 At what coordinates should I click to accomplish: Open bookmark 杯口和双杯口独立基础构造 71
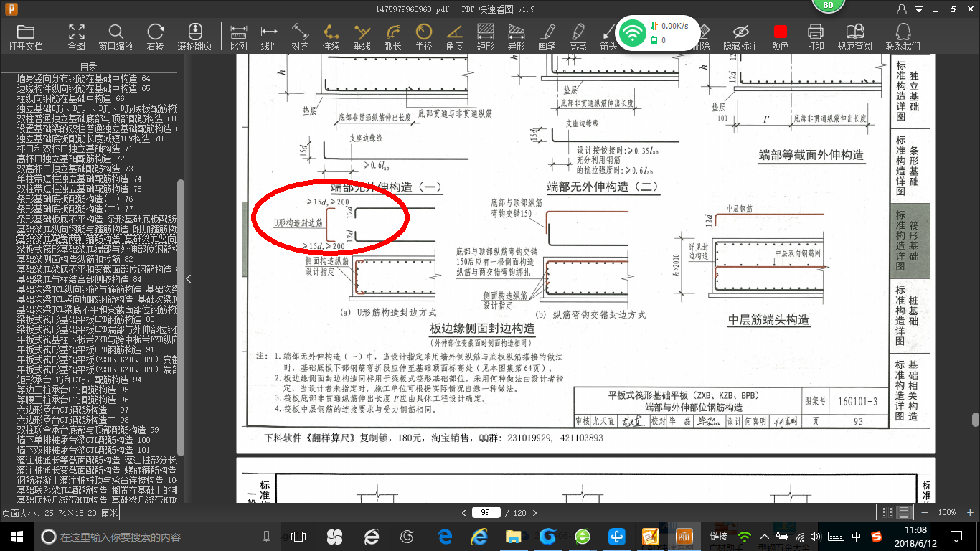pos(75,149)
